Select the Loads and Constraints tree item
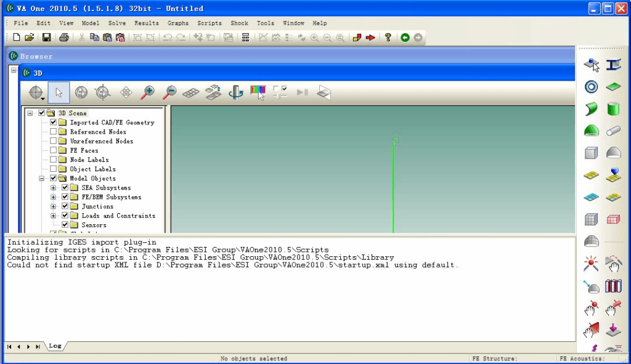The image size is (631, 364). 118,216
